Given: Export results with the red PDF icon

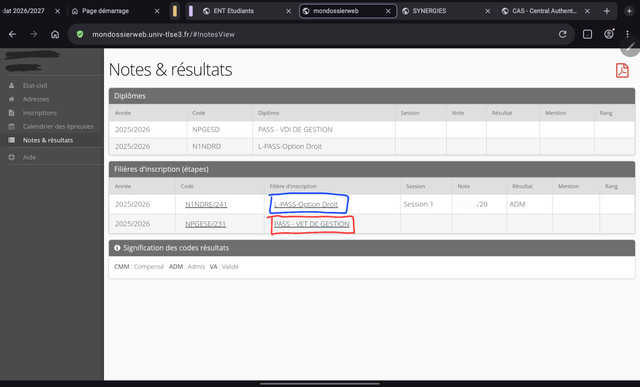Looking at the screenshot, I should click(x=622, y=70).
